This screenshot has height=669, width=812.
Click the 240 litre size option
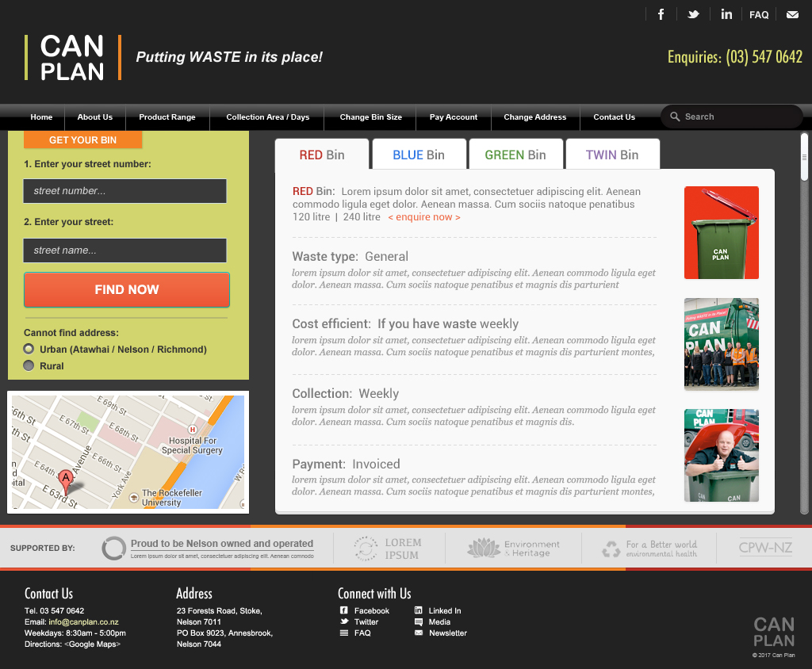pyautogui.click(x=362, y=217)
